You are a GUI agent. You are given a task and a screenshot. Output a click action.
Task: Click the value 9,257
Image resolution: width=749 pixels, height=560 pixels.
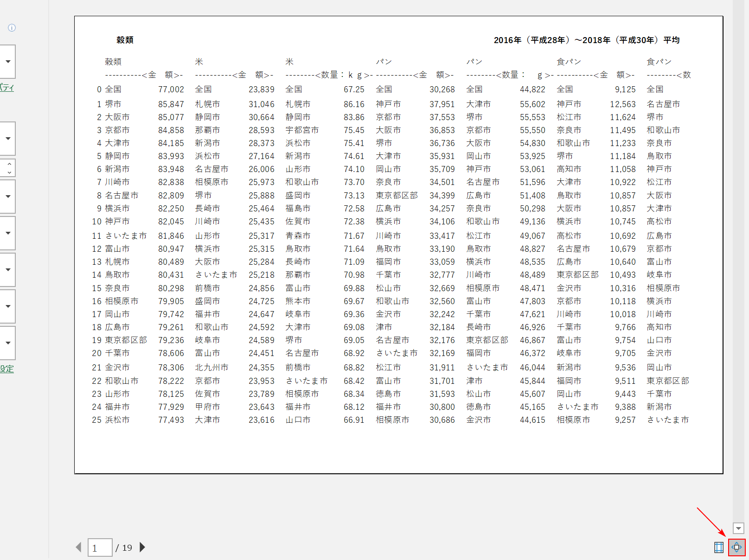(625, 420)
